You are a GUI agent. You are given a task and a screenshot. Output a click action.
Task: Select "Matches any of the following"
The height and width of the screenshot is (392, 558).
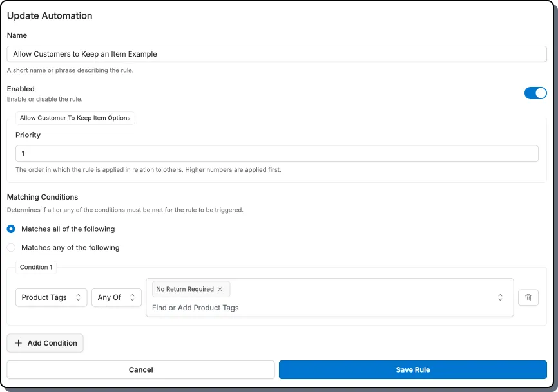pos(10,247)
